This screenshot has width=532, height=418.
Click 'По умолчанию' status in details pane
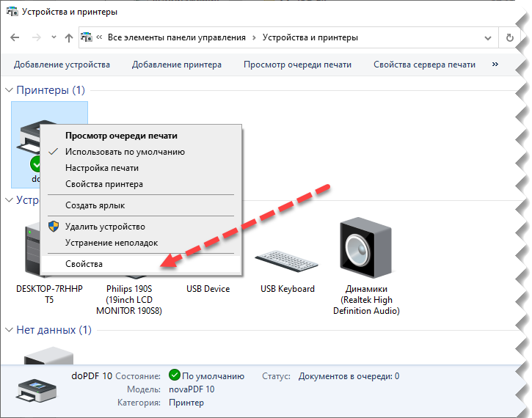point(213,376)
